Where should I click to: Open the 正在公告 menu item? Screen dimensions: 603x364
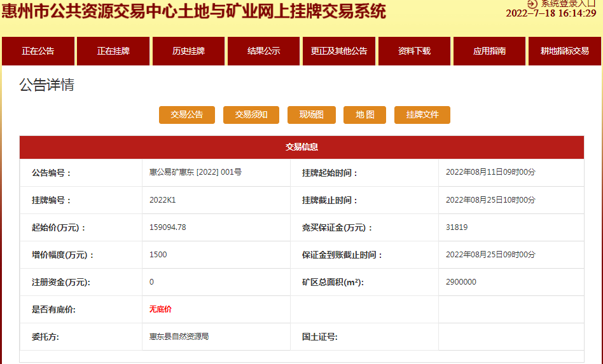coord(38,51)
